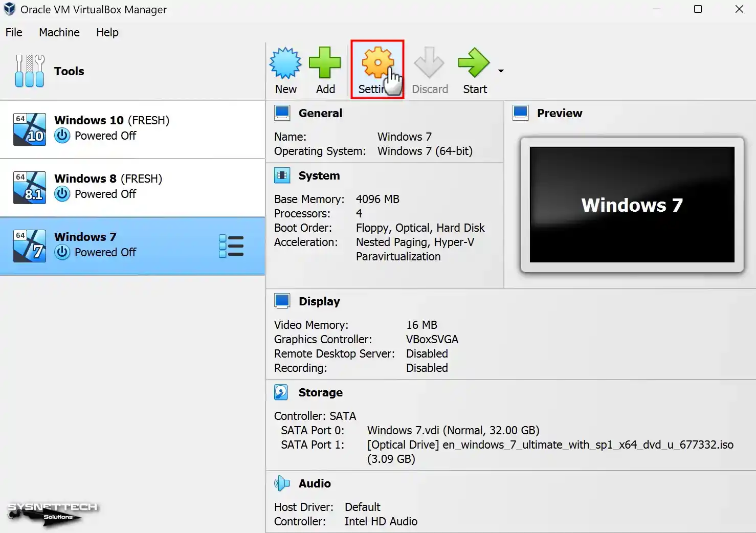This screenshot has height=533, width=756.
Task: Open the Windows 7 machine tools menu icon
Action: (x=231, y=246)
